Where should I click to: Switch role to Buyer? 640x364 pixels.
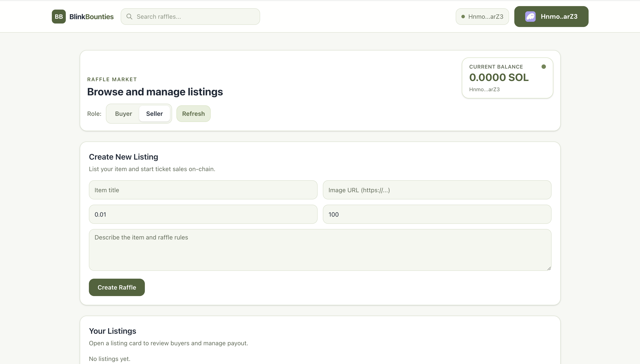pos(123,114)
